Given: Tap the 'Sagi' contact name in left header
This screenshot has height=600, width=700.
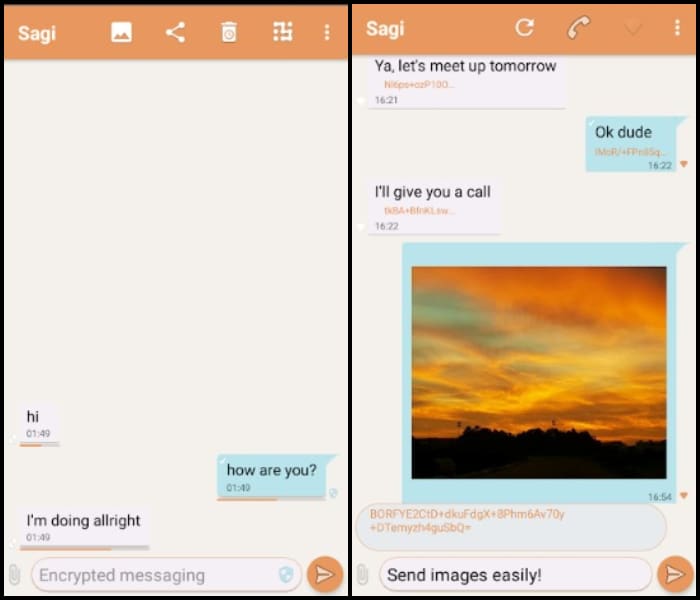Looking at the screenshot, I should (x=37, y=33).
